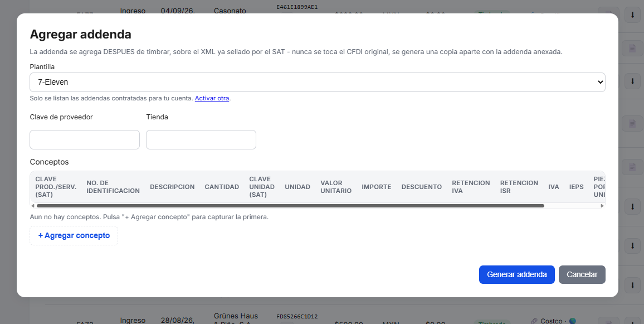The image size is (644, 324).
Task: Select the 'CLAVE UNIDAD (SAT)' column header
Action: pos(262,187)
